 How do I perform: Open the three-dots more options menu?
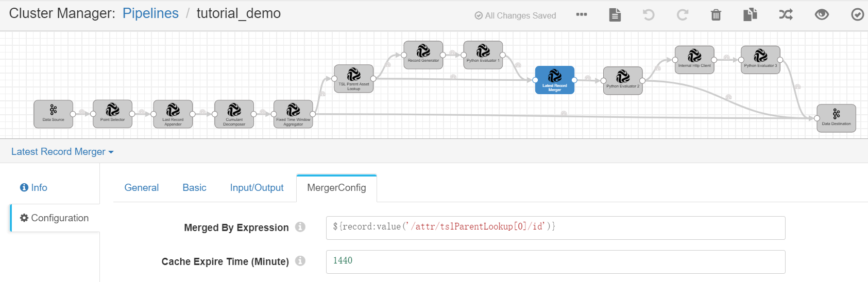tap(582, 14)
